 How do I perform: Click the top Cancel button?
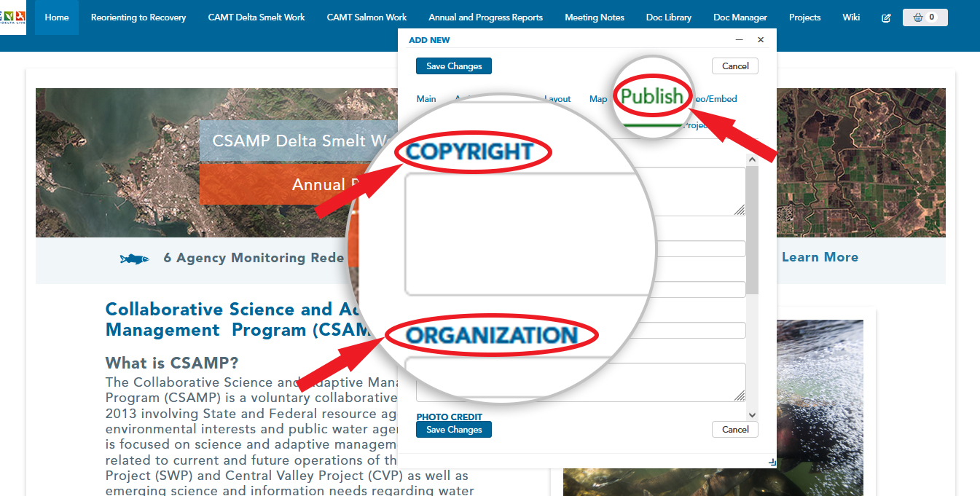(x=735, y=66)
